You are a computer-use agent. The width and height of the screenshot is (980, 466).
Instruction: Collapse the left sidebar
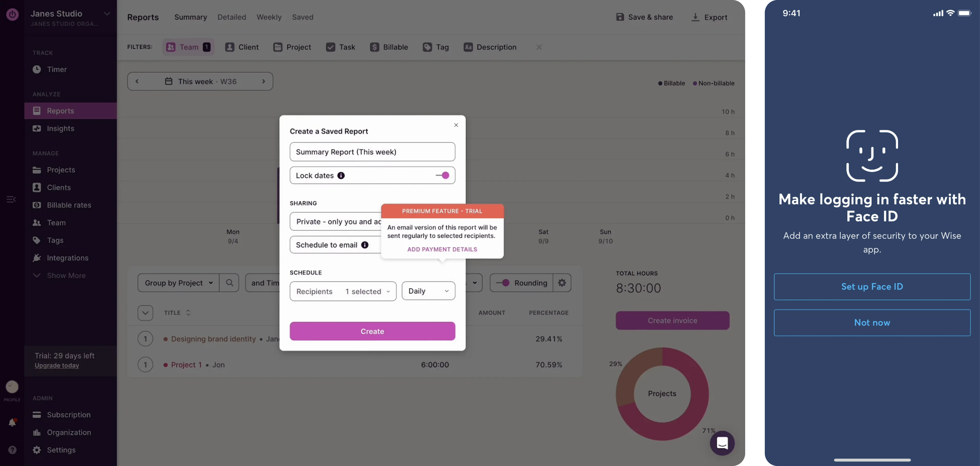pyautogui.click(x=11, y=199)
